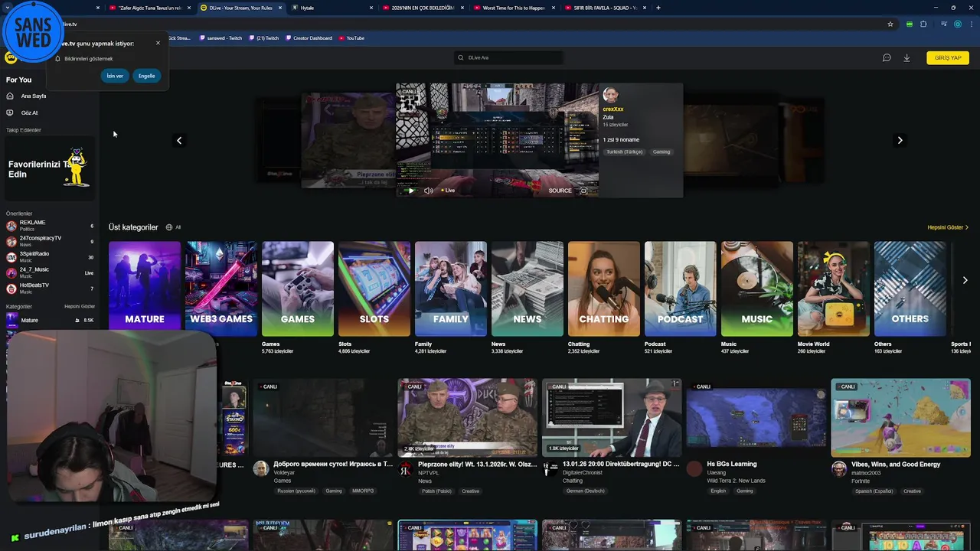
Task: Open the FAMILY category card
Action: tap(451, 289)
